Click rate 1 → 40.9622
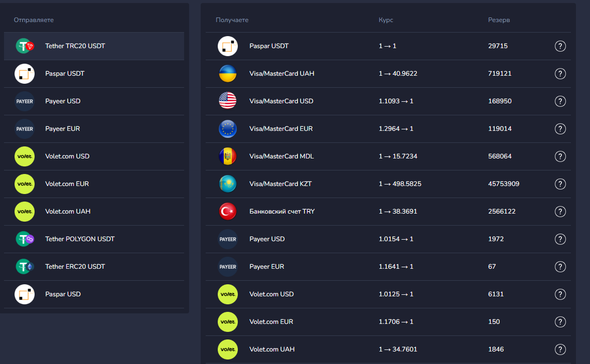590x364 pixels. 398,74
